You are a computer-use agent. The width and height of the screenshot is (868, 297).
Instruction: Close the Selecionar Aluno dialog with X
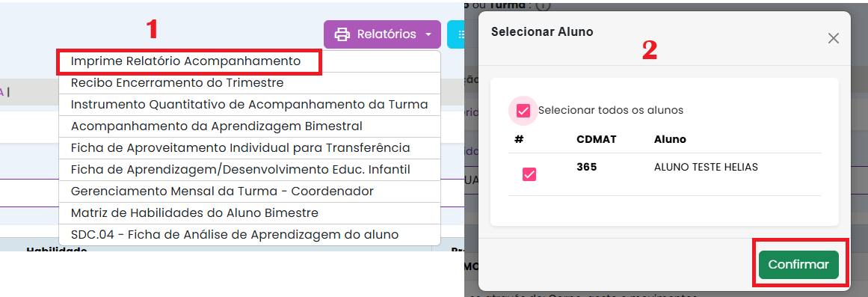(833, 38)
